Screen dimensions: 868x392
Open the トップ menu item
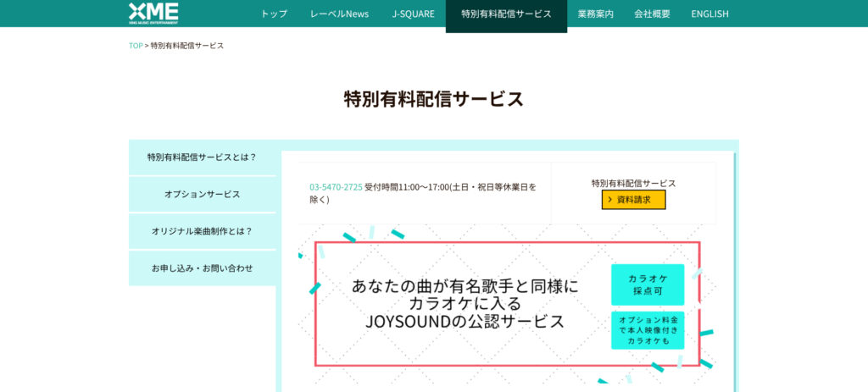click(274, 14)
